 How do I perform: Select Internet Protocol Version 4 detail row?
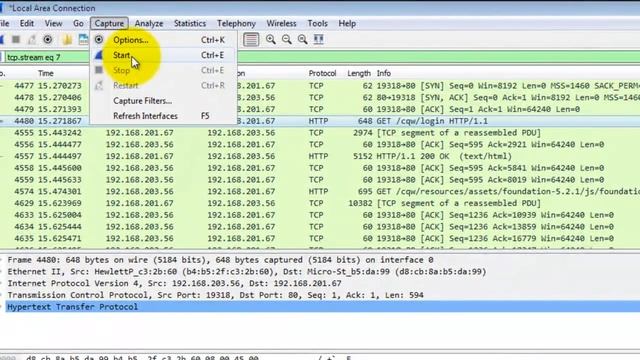[320, 283]
